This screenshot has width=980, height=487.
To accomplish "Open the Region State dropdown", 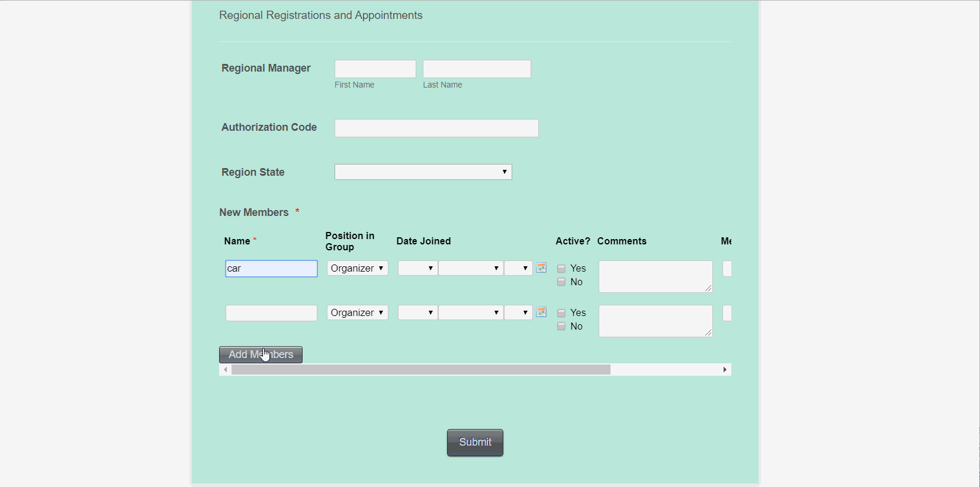I will (x=423, y=172).
